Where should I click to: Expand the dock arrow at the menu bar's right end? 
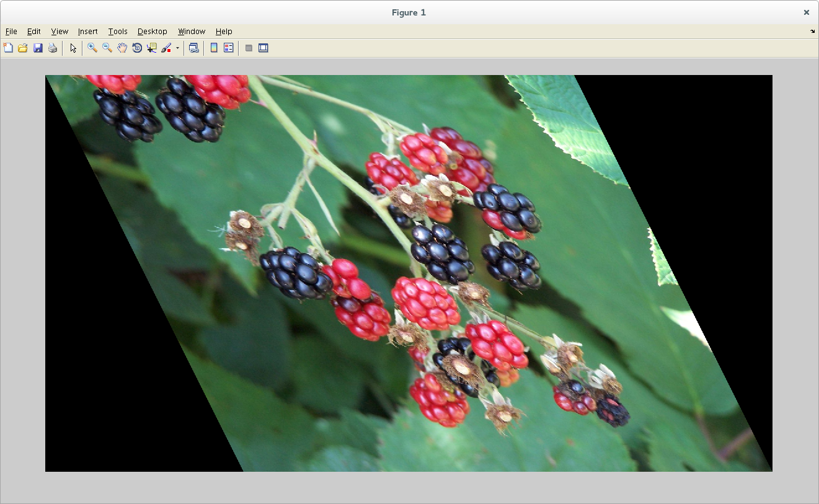[812, 31]
